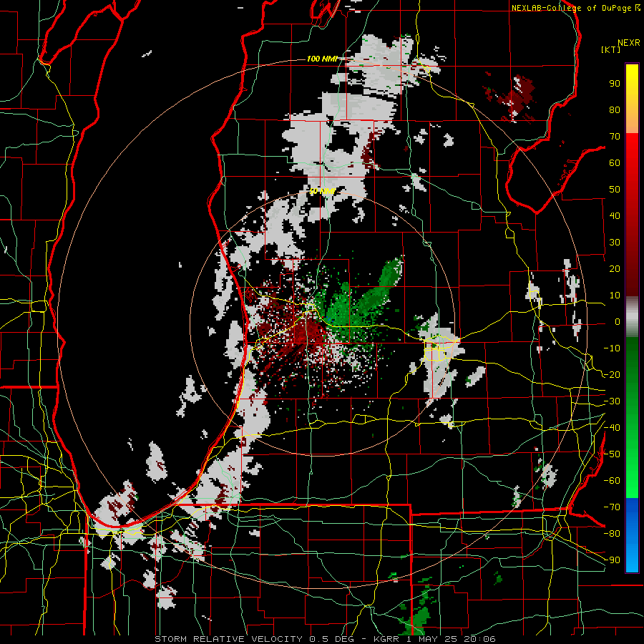Click the NEXR label above the color scale

coord(629,43)
